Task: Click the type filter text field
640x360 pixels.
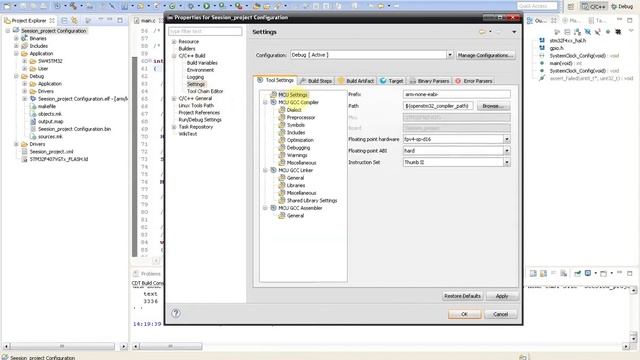Action: pyautogui.click(x=205, y=31)
